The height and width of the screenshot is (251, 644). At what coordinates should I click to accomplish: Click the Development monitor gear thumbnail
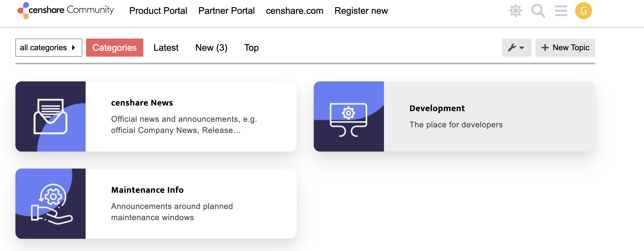349,116
